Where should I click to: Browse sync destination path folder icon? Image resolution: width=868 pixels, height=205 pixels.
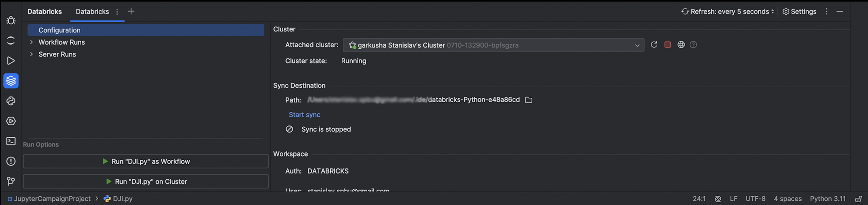[528, 100]
